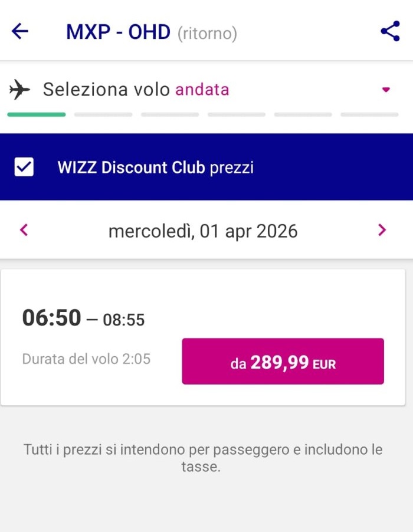
Task: Click the fourth progress step segment
Action: 237,114
